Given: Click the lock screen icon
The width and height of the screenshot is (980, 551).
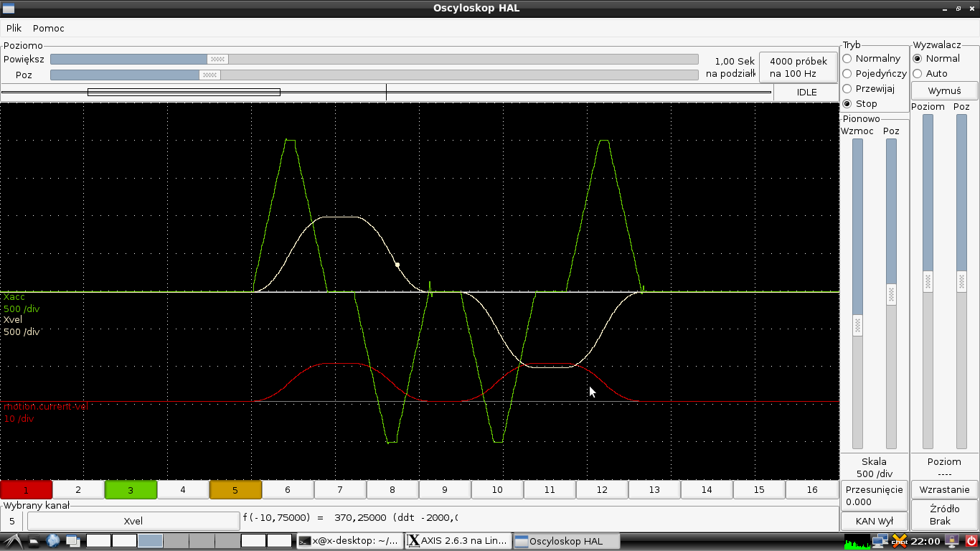Looking at the screenshot, I should coord(952,541).
